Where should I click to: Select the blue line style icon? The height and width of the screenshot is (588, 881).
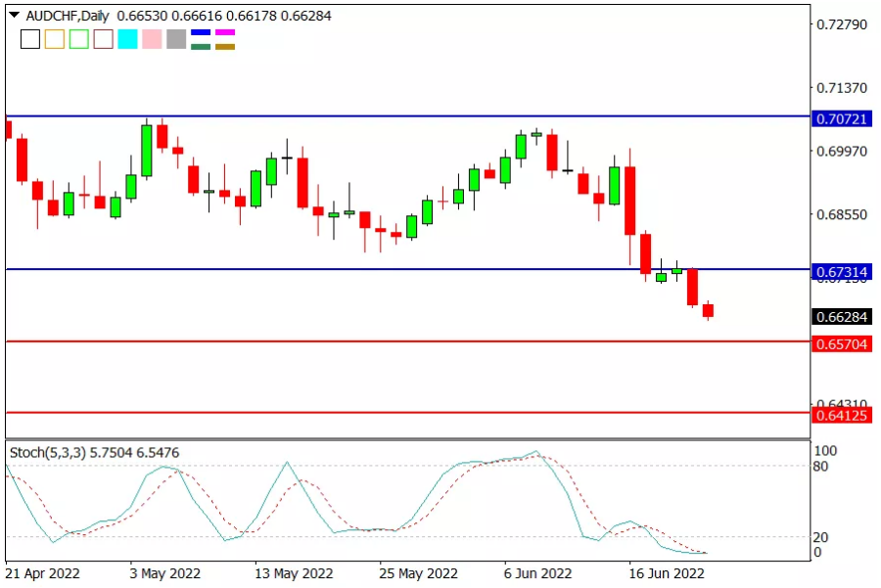tap(201, 32)
